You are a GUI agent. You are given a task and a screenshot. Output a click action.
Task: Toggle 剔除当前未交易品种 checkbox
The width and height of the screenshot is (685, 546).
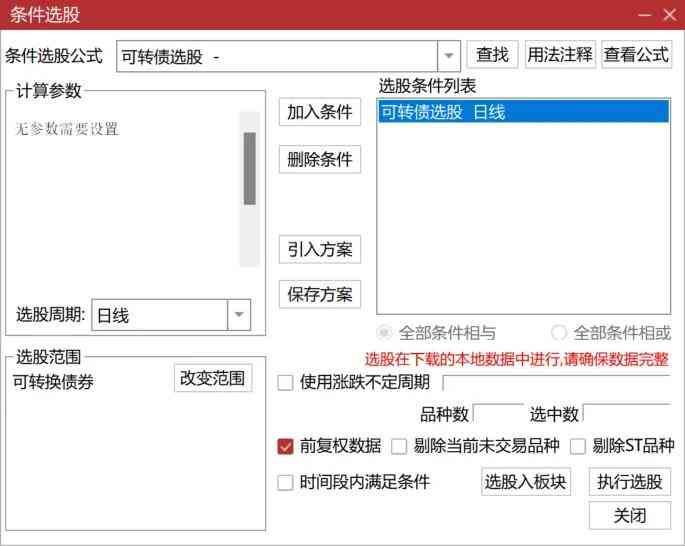[399, 446]
